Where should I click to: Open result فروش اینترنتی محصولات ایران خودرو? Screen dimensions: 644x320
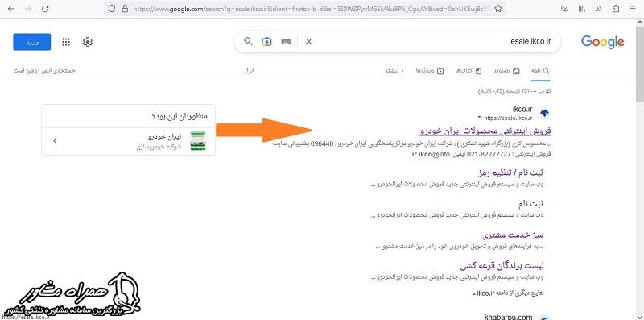pos(485,131)
